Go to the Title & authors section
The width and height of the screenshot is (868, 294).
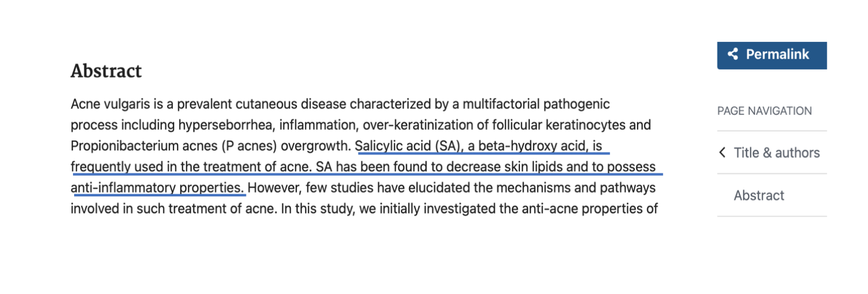click(x=777, y=153)
